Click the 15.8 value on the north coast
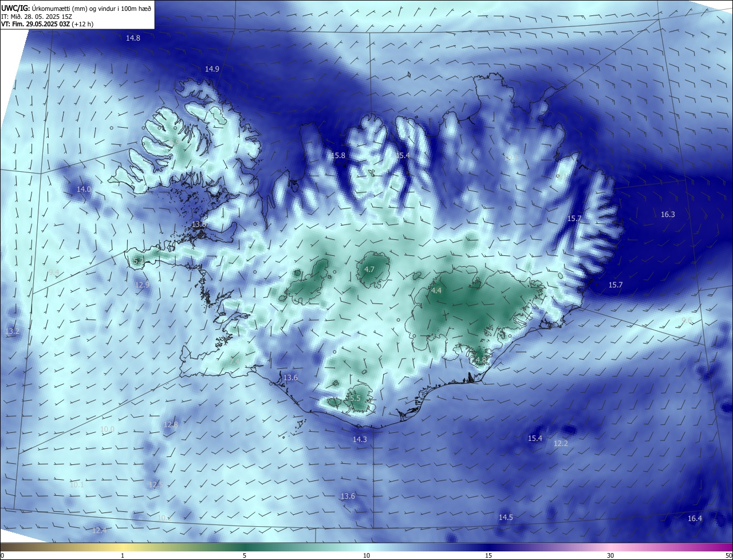The width and height of the screenshot is (733, 560). coord(338,156)
